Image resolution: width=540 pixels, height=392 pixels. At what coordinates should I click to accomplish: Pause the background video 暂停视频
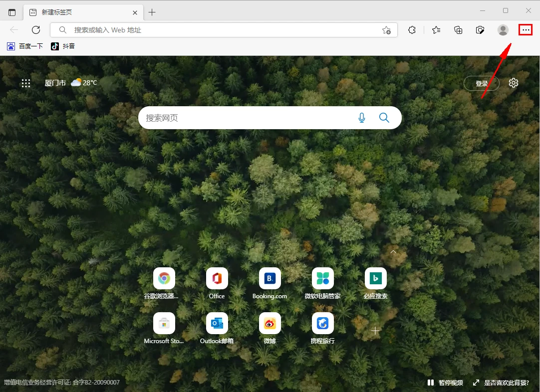(445, 383)
